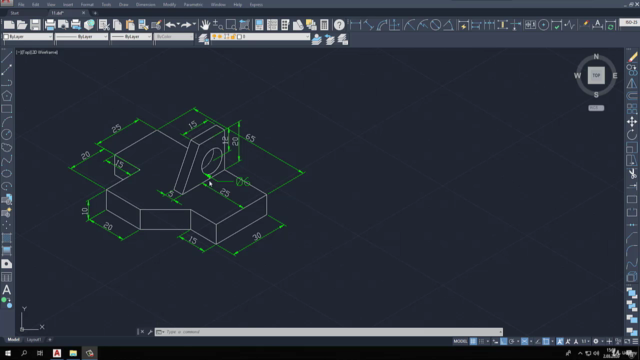640x360 pixels.
Task: Open a file with the Open folder icon
Action: coord(22,25)
